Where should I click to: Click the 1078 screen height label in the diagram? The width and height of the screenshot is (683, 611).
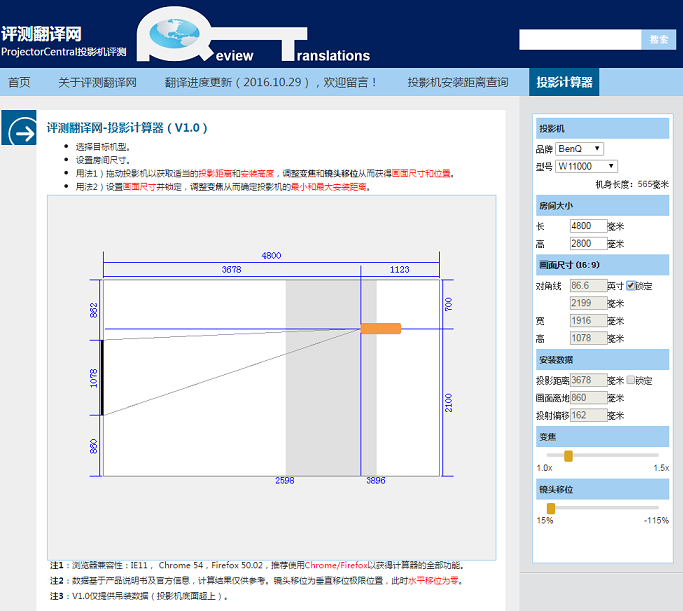click(93, 378)
